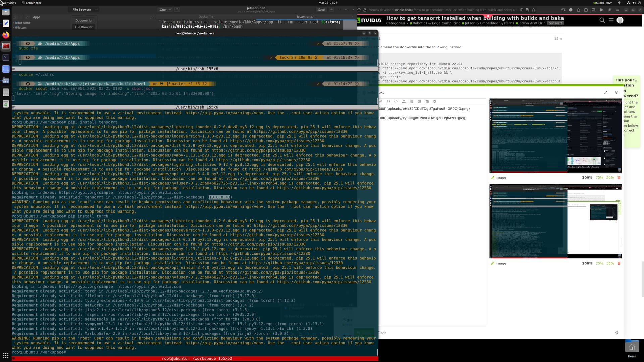Click Activities in the top bar
The width and height of the screenshot is (644, 362).
coord(9,3)
